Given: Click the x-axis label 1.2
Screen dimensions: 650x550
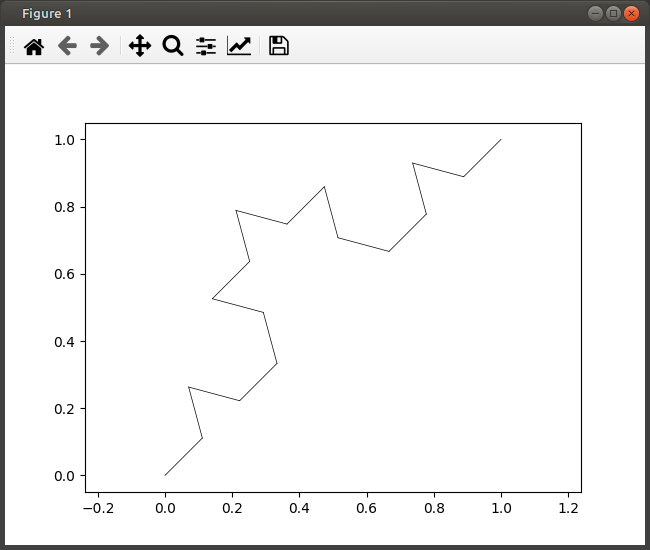Looking at the screenshot, I should [568, 508].
